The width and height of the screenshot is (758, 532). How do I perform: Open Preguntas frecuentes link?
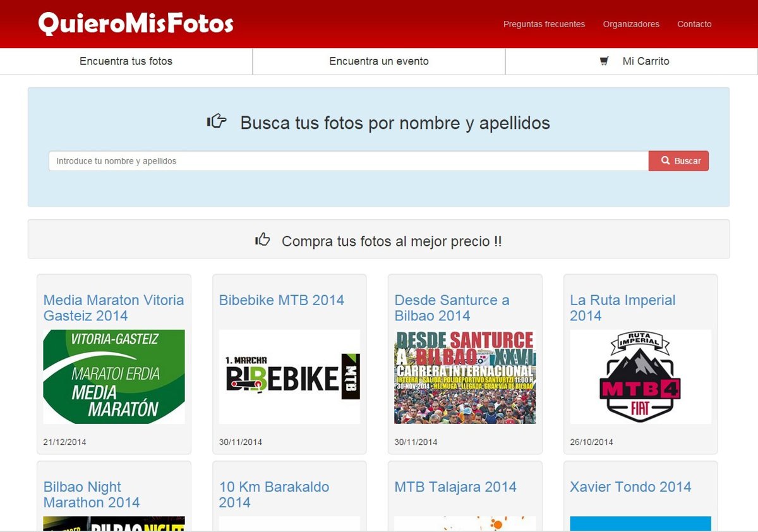544,24
